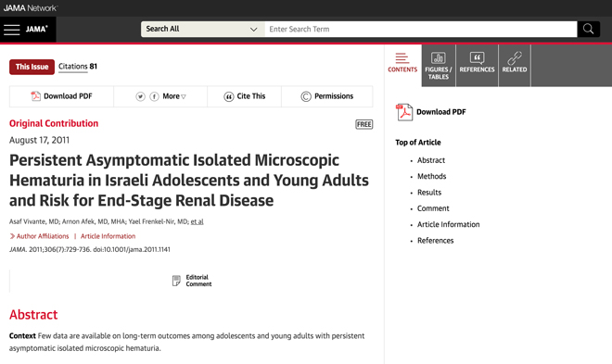
Task: Open the hamburger navigation menu
Action: click(12, 30)
